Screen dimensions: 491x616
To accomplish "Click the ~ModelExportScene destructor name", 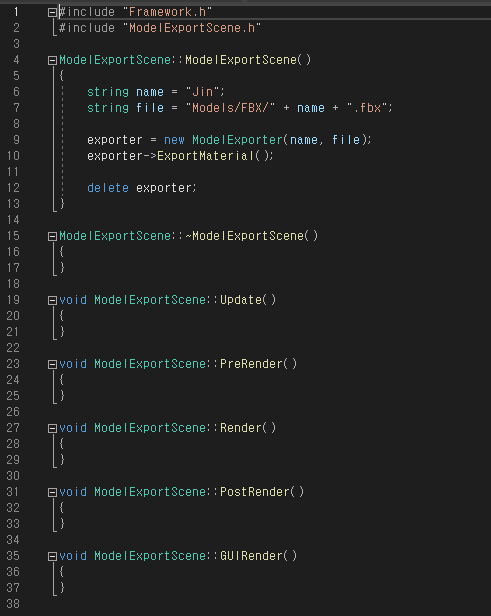I will coord(247,236).
